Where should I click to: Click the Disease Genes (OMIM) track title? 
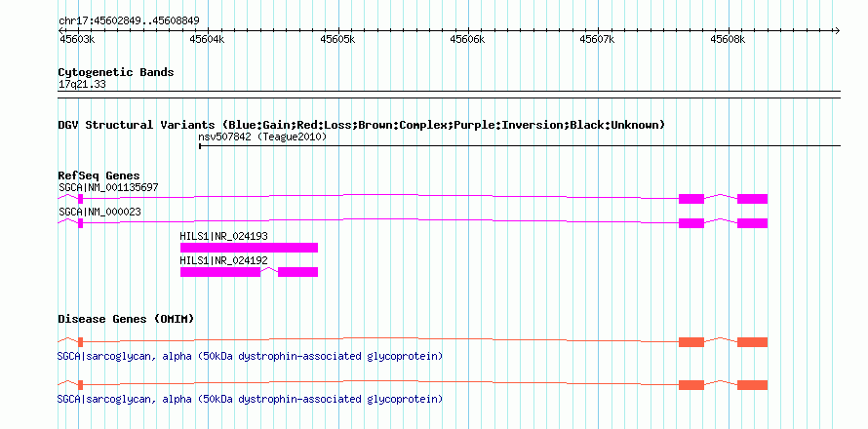[x=126, y=320]
